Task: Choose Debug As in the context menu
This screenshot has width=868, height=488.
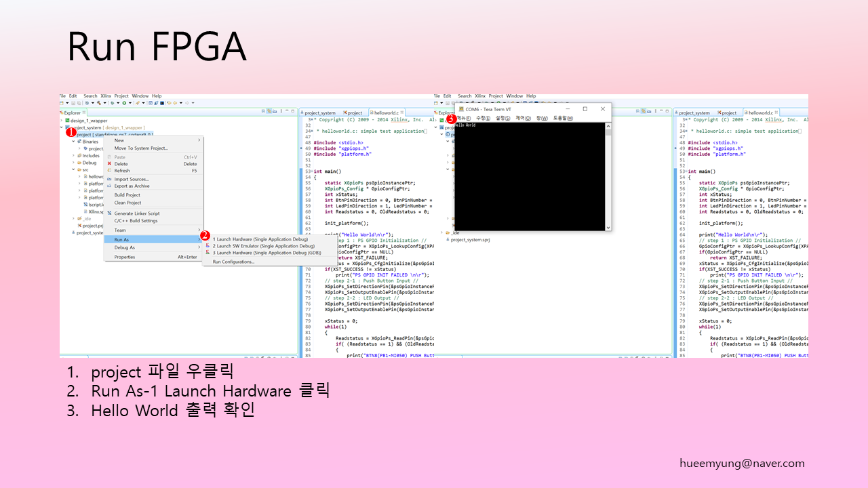Action: (x=153, y=247)
